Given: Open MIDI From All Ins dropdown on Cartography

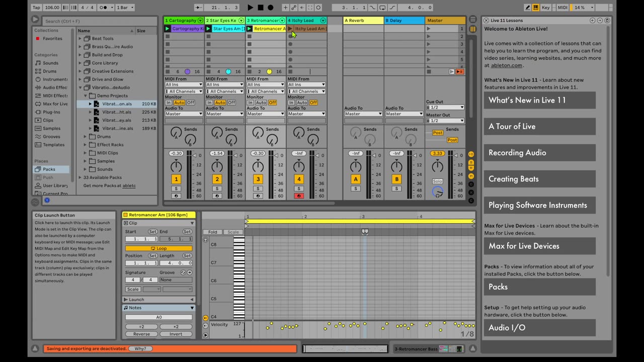Looking at the screenshot, I should pos(184,84).
